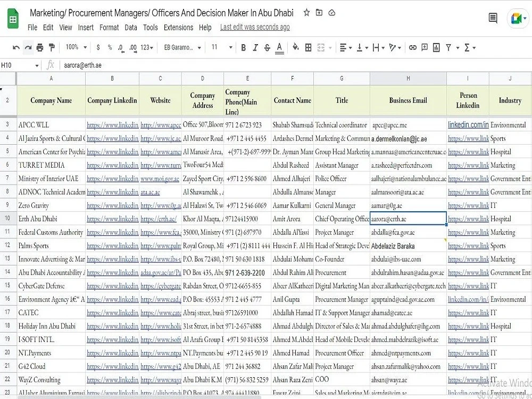Click the Google Meet camera icon
Screen dimensions: 532x399
tap(518, 18)
